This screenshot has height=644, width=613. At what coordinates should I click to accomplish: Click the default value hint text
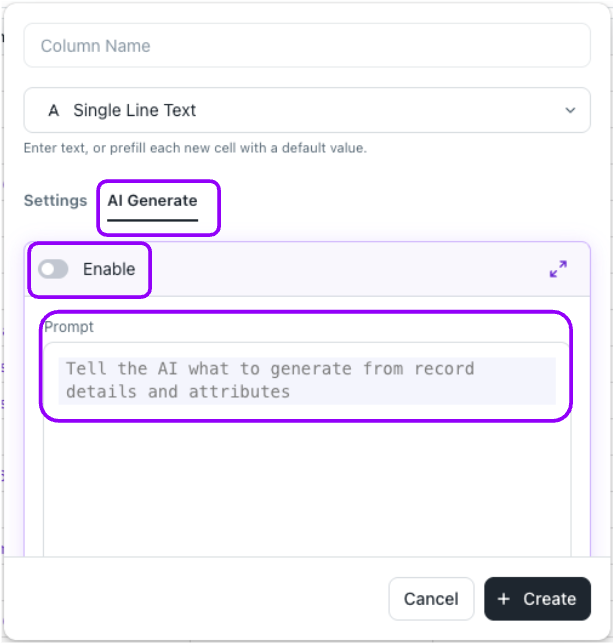195,148
